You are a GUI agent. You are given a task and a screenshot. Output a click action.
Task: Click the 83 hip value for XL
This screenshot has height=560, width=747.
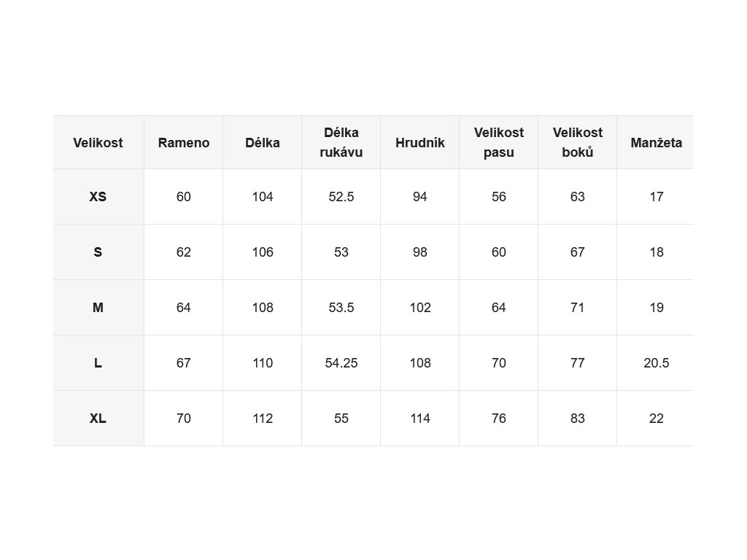pos(578,419)
